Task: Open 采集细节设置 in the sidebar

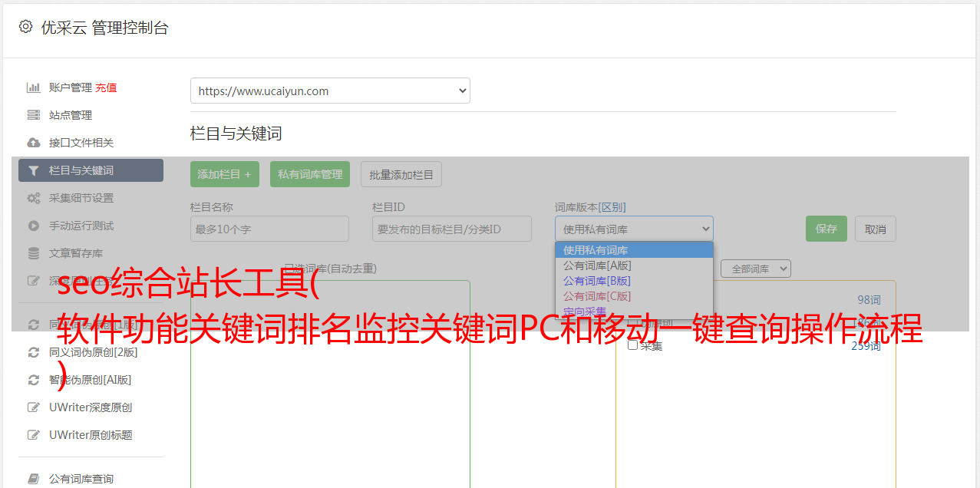Action: [81, 198]
